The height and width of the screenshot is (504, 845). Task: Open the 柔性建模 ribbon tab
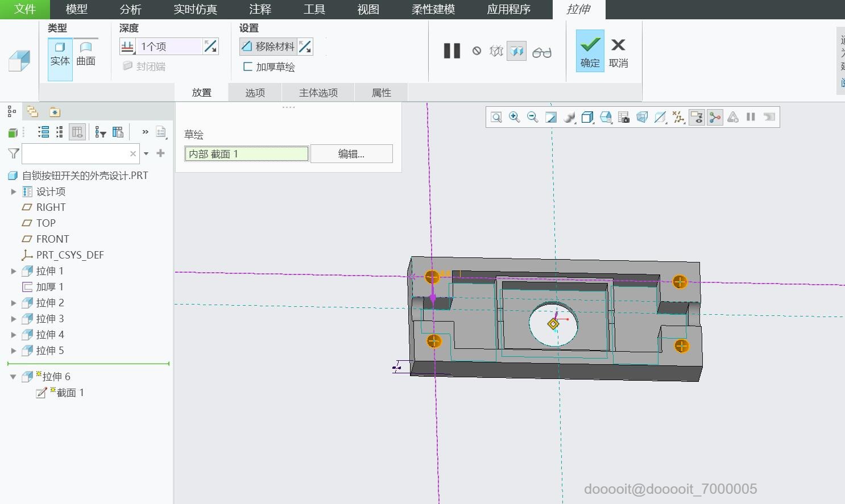pyautogui.click(x=432, y=9)
